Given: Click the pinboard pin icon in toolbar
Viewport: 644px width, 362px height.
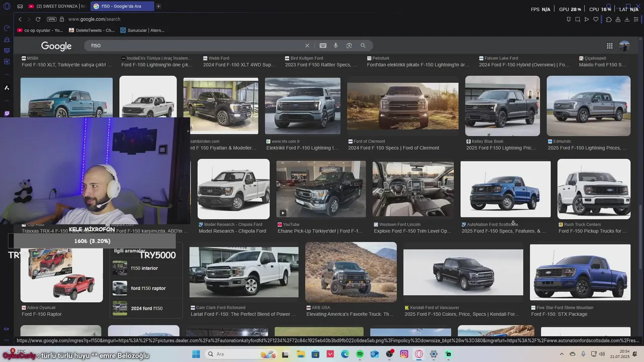Looking at the screenshot, I should click(x=569, y=19).
